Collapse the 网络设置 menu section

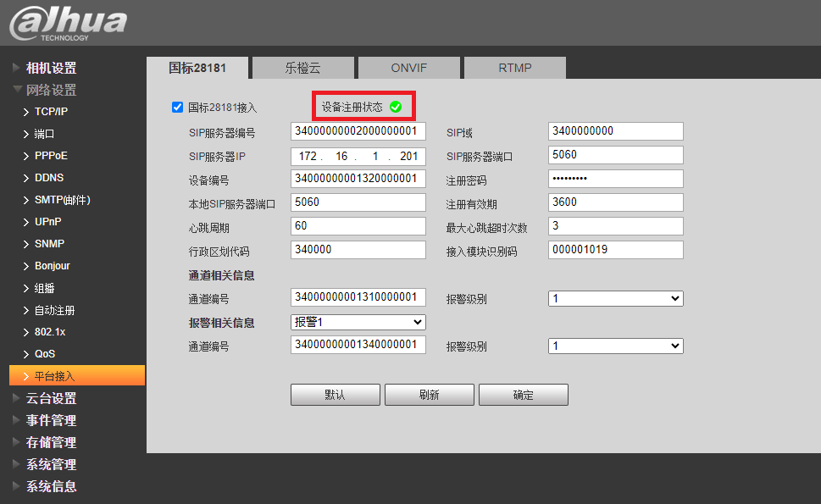[51, 90]
